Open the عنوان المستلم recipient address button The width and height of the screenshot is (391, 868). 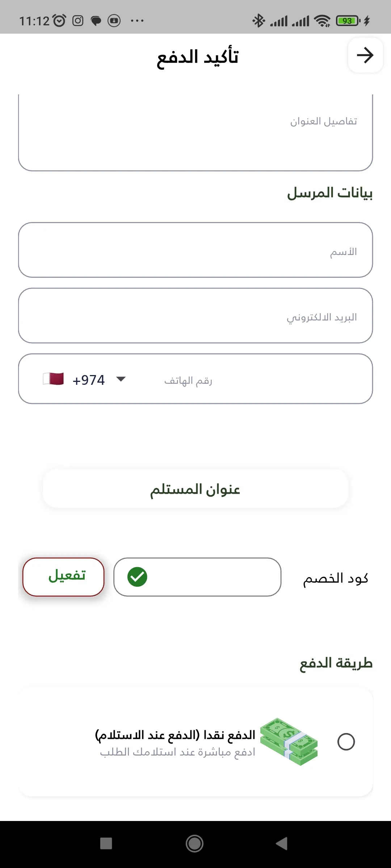point(195,489)
